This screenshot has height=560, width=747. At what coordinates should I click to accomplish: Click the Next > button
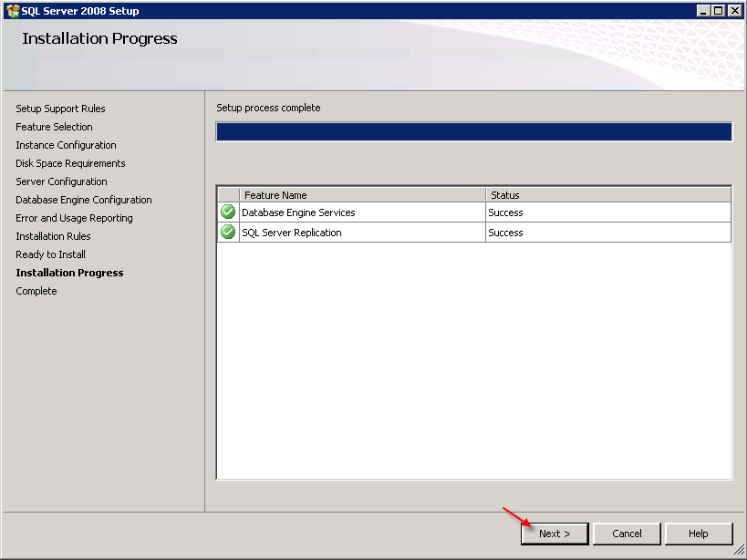(x=555, y=534)
